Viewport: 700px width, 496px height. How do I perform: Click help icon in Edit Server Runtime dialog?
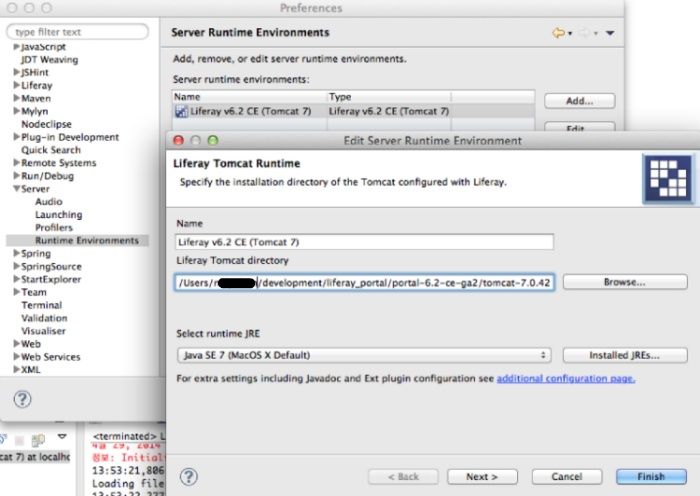point(189,476)
